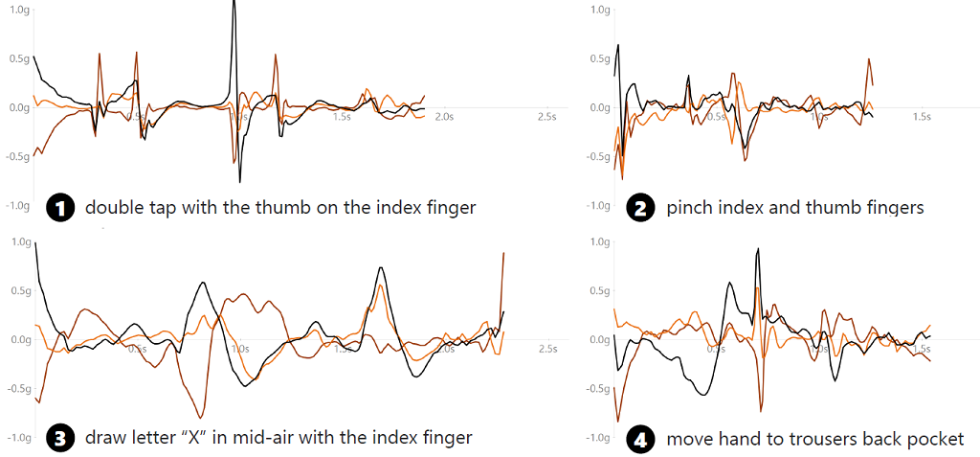The image size is (980, 457).
Task: Click the number 1 badge icon
Action: coord(61,207)
